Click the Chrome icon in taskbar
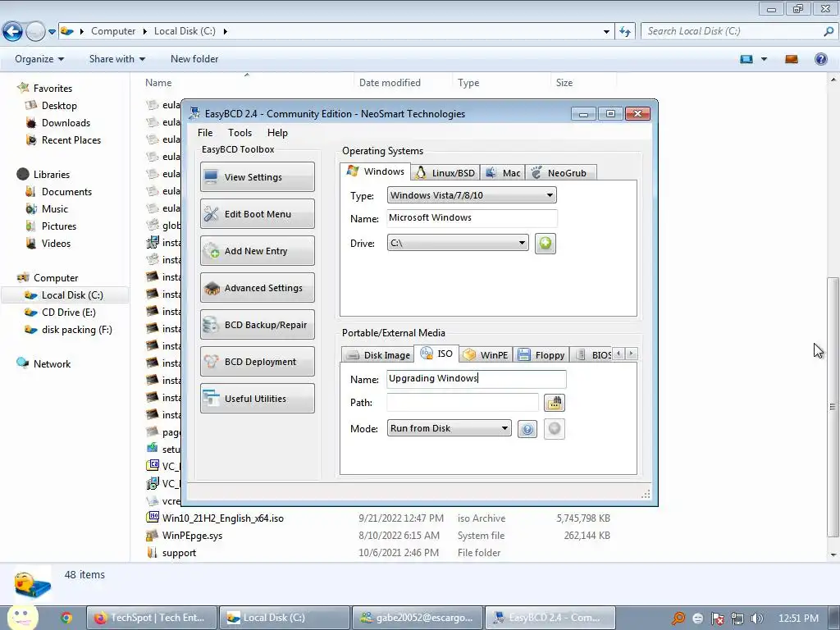This screenshot has width=840, height=630. (66, 618)
